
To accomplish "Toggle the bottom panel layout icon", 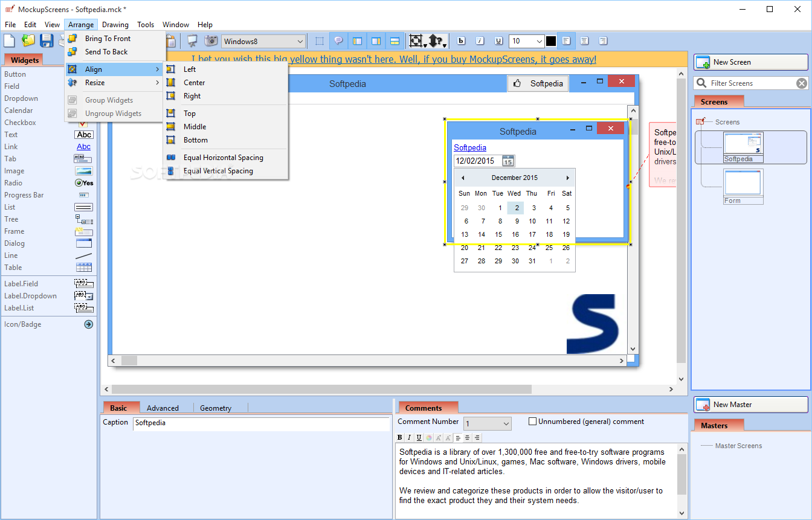I will tap(395, 41).
